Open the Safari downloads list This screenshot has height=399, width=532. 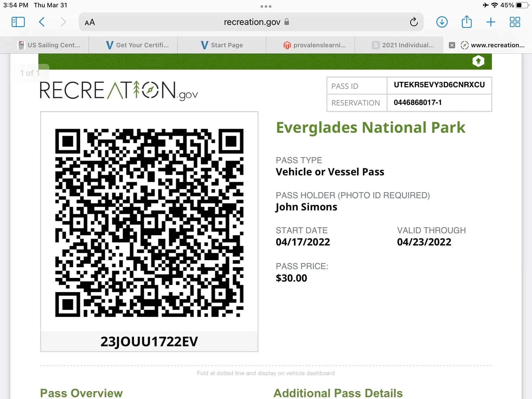[442, 22]
